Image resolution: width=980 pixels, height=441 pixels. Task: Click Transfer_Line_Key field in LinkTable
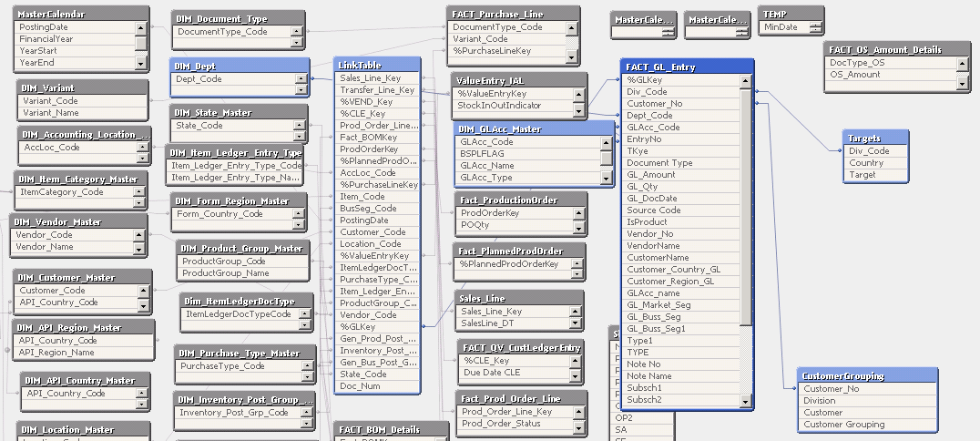coord(377,89)
